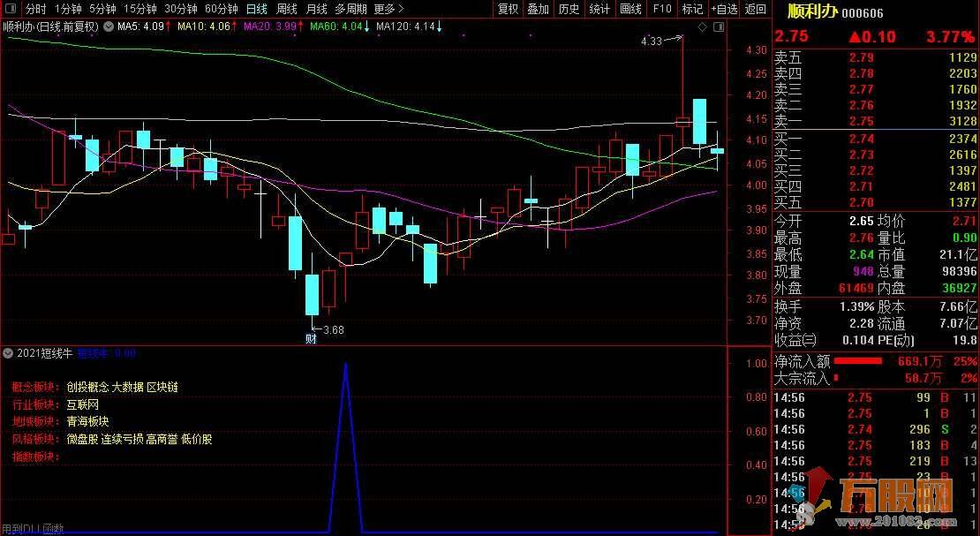Expand the 更多 period options
Image resolution: width=980 pixels, height=536 pixels.
(388, 9)
